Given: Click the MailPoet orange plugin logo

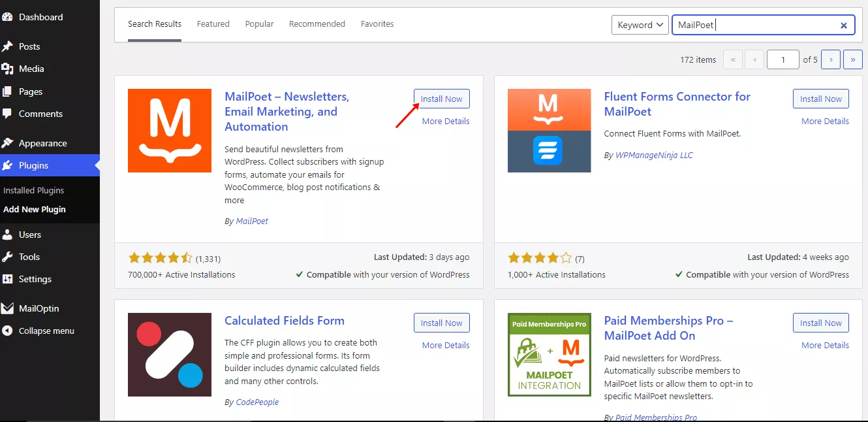Looking at the screenshot, I should pos(170,131).
